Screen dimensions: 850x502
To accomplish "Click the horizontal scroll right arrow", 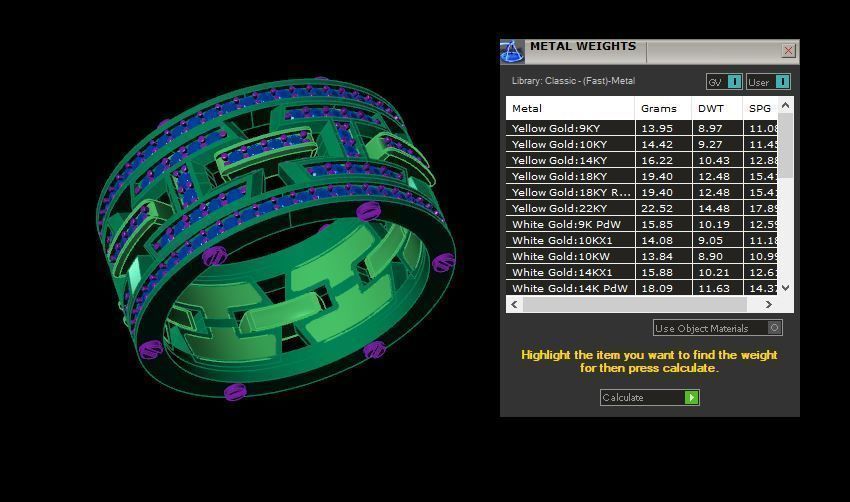I will pos(769,305).
